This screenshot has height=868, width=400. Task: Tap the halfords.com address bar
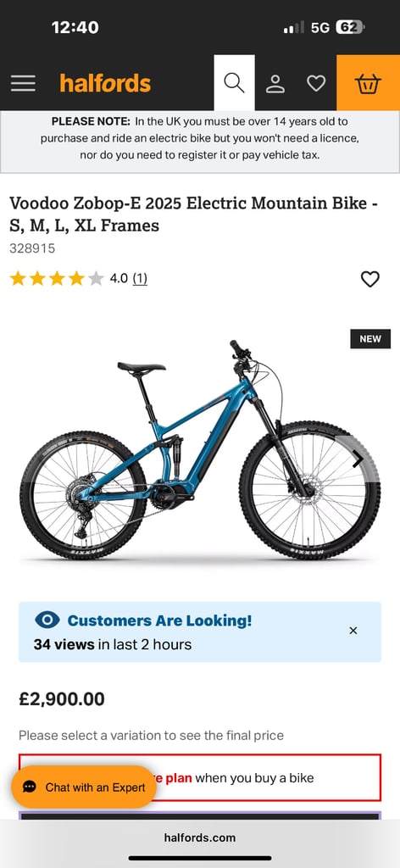[200, 837]
